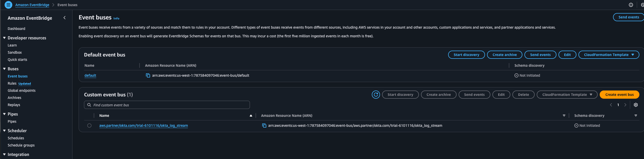Click the Info link beside Event buses

pos(116,18)
